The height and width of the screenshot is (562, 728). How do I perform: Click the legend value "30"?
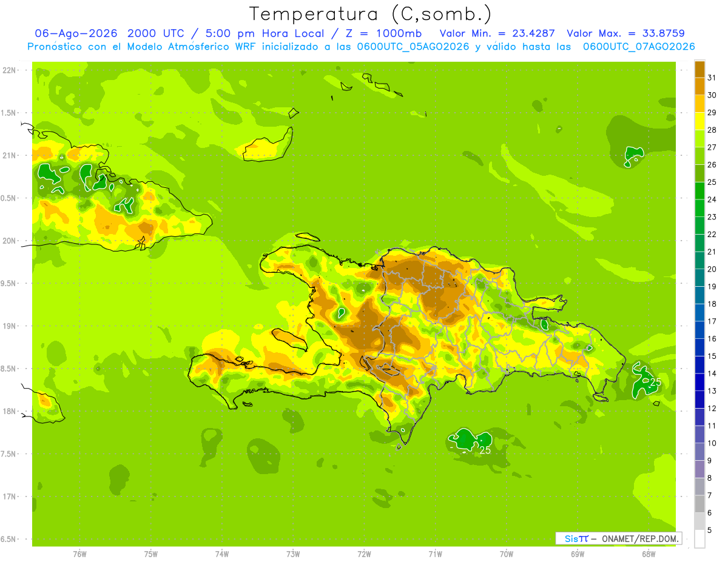[712, 95]
